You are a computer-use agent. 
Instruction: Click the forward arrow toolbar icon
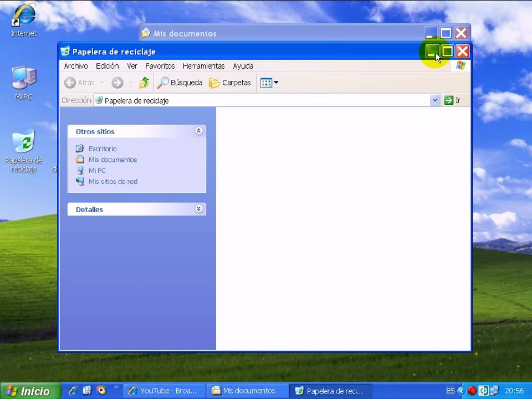[x=117, y=83]
